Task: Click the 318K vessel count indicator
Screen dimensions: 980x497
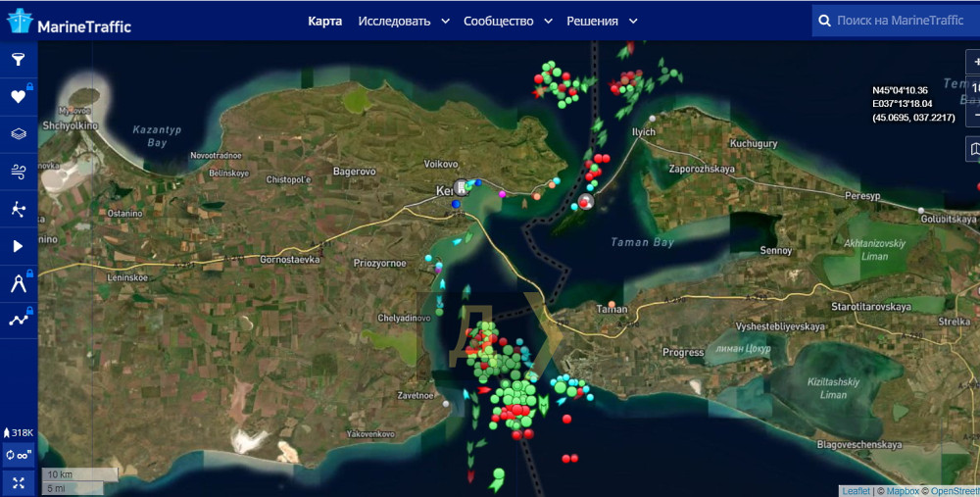Action: [x=19, y=432]
